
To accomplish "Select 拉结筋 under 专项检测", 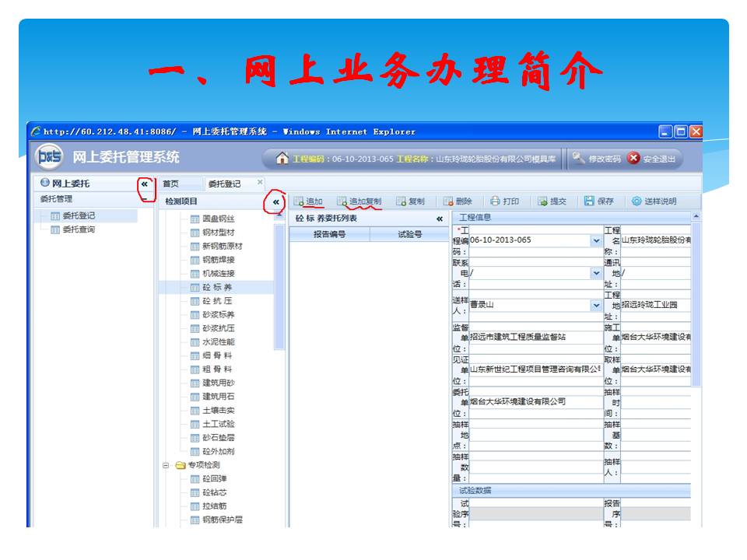I will (x=209, y=506).
